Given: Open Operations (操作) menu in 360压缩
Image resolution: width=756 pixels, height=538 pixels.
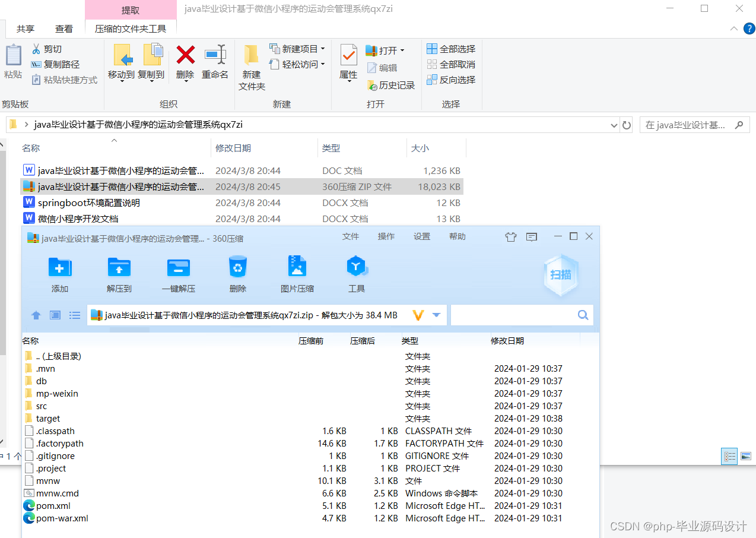Looking at the screenshot, I should tap(386, 236).
